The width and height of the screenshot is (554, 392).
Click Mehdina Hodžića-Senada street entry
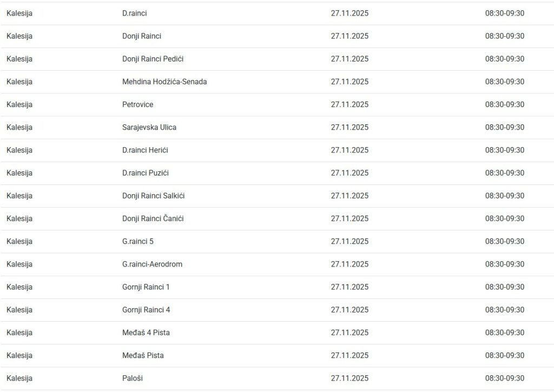pos(164,82)
